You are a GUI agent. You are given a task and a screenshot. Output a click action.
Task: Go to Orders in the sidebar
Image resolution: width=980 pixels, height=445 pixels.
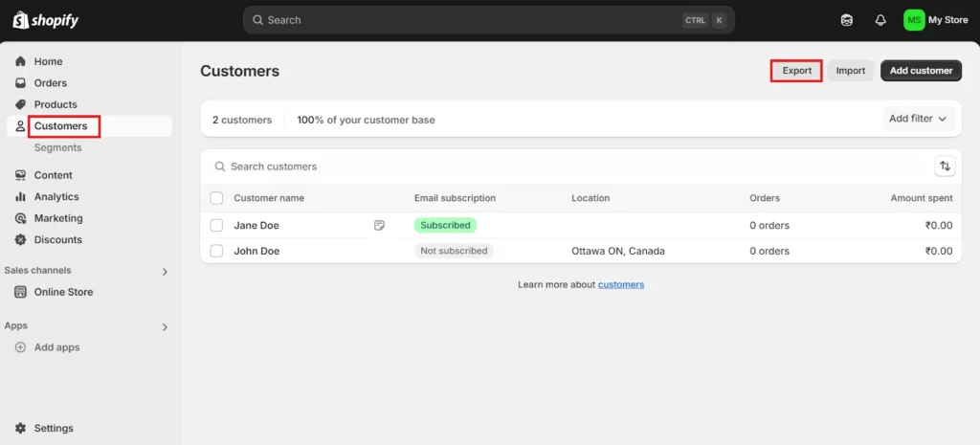51,83
